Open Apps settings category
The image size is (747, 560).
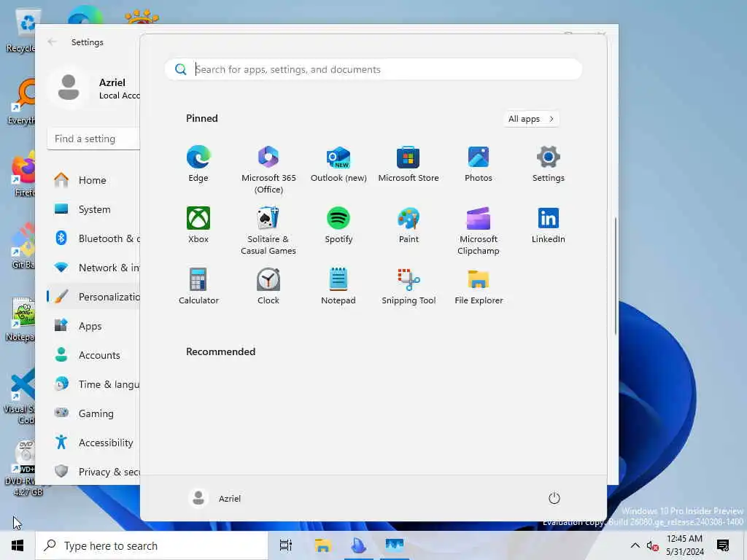(x=93, y=326)
